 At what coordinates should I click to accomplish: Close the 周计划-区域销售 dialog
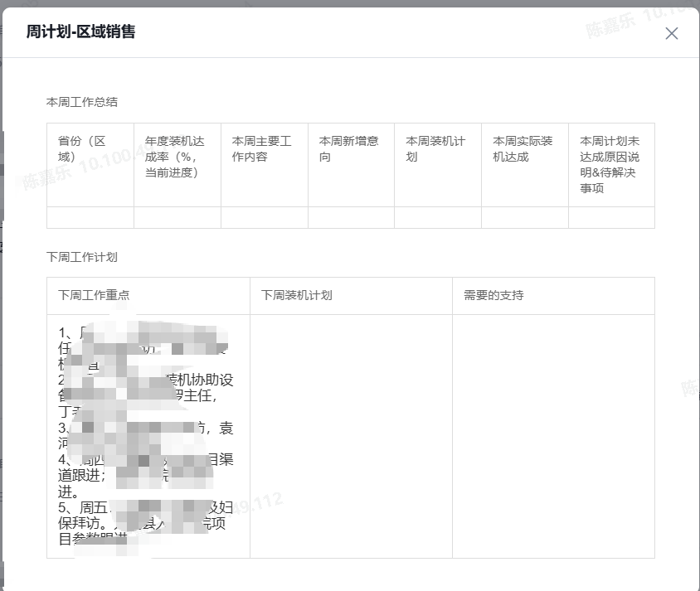(672, 33)
